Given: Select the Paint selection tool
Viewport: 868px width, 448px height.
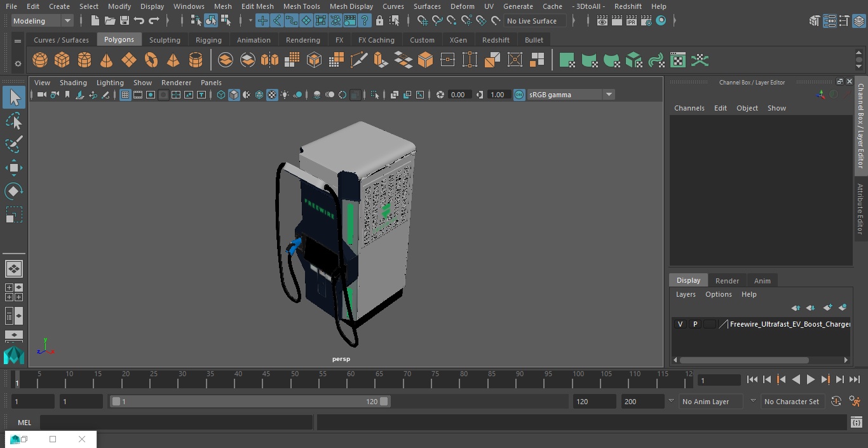Looking at the screenshot, I should (x=13, y=144).
